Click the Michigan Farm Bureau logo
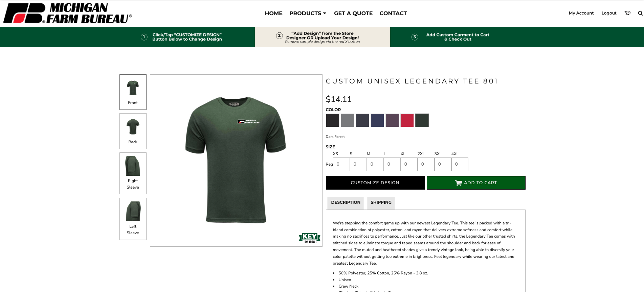This screenshot has height=292, width=644. point(68,14)
